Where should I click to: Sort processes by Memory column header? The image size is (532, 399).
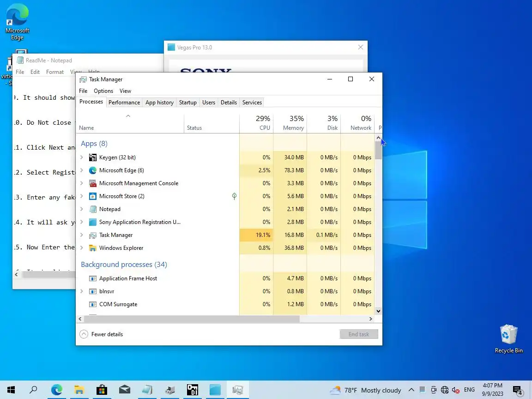point(290,123)
